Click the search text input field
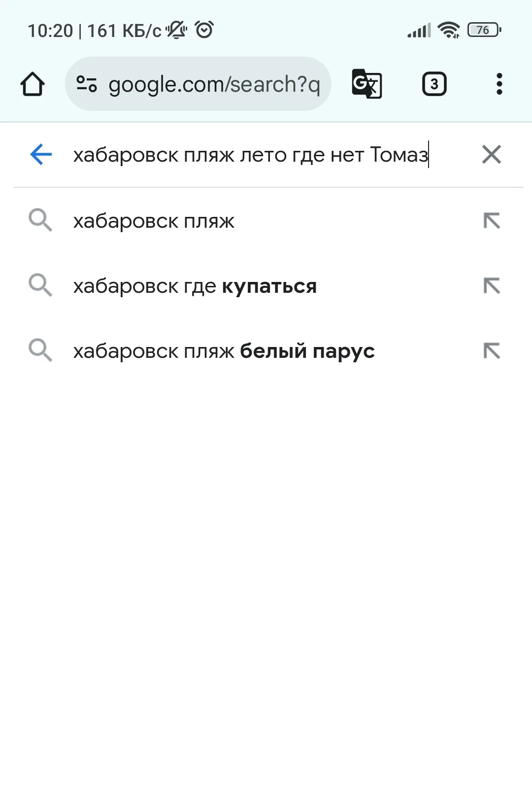The width and height of the screenshot is (532, 798). click(251, 155)
